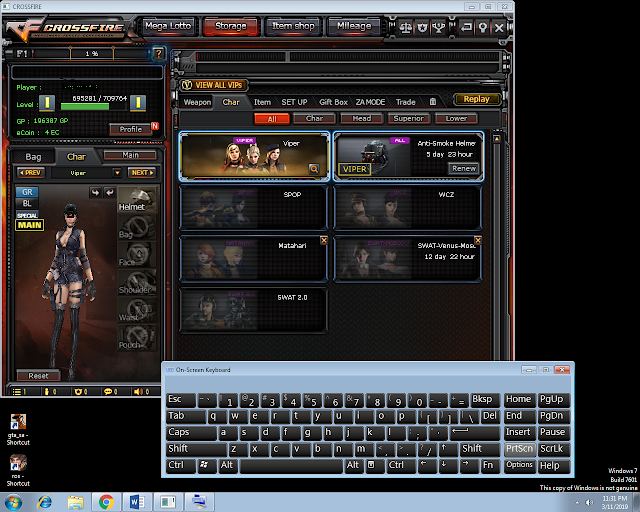
Task: Click the Replay button
Action: (476, 99)
